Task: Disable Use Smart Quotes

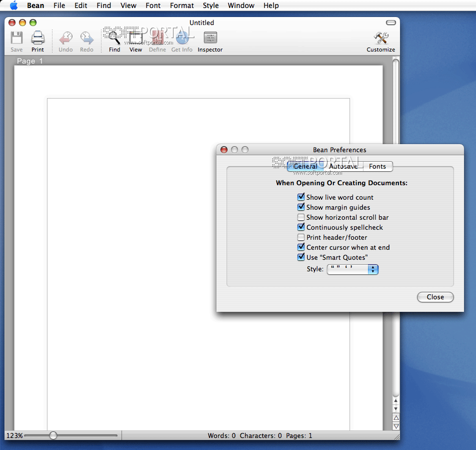Action: tap(301, 257)
